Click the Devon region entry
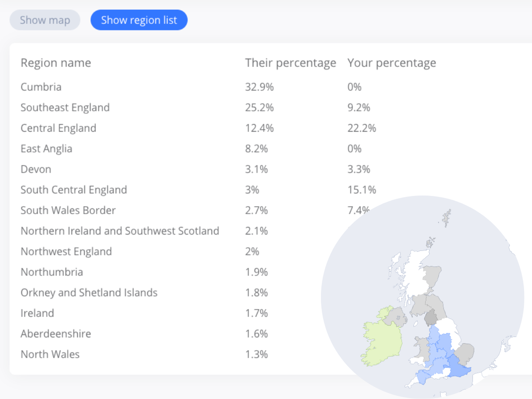The height and width of the screenshot is (399, 532). (x=35, y=169)
